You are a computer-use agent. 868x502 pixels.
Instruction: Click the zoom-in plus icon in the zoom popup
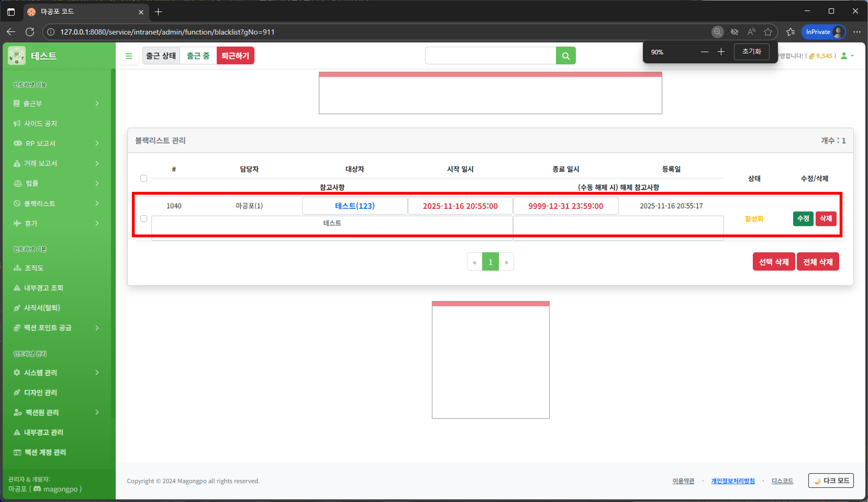click(721, 52)
